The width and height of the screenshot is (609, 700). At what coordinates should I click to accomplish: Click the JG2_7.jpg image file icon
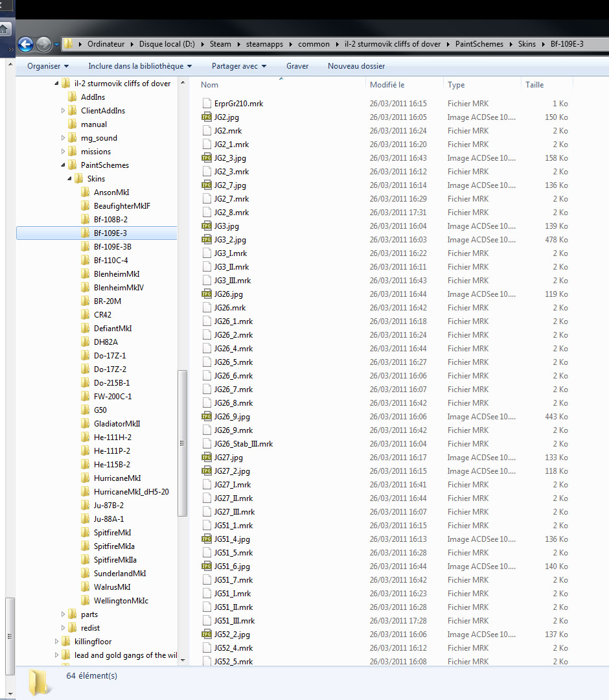207,185
